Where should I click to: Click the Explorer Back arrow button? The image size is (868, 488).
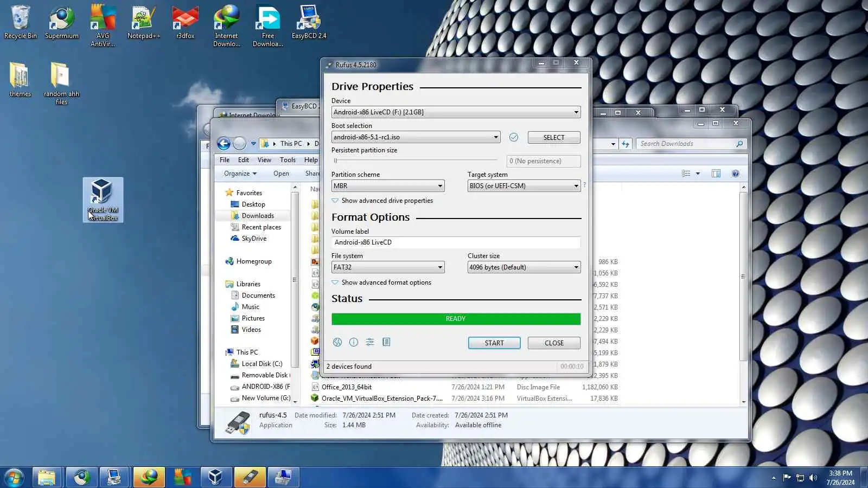(x=224, y=144)
